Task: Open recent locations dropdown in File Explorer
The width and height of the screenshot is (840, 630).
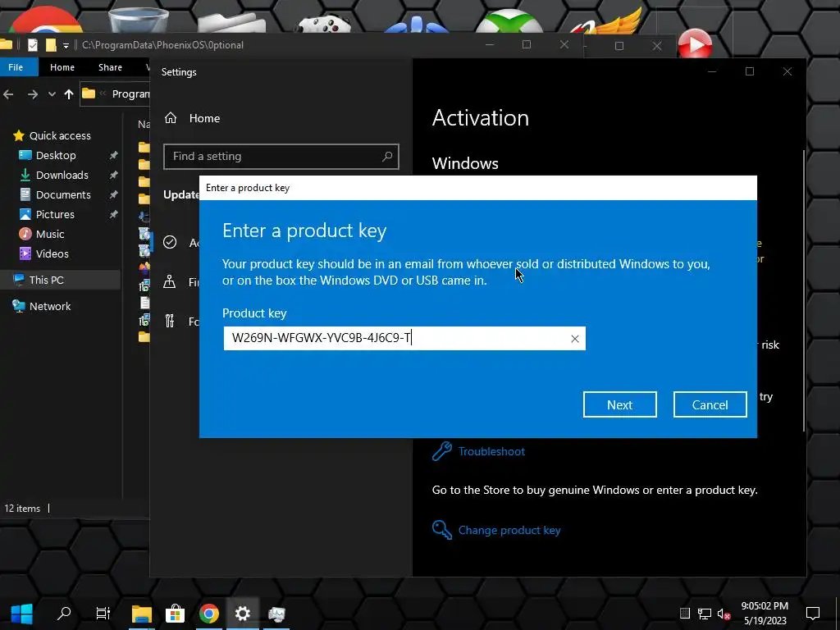Action: pos(52,95)
